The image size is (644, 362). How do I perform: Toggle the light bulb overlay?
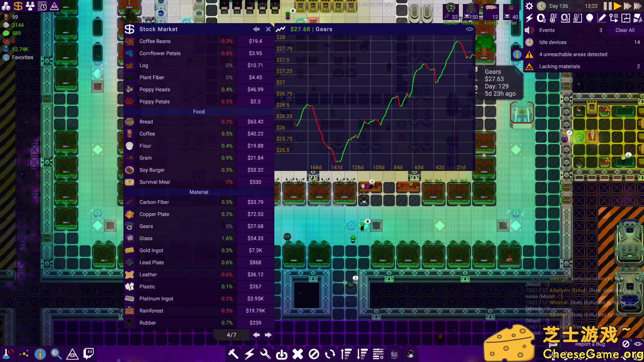[589, 18]
